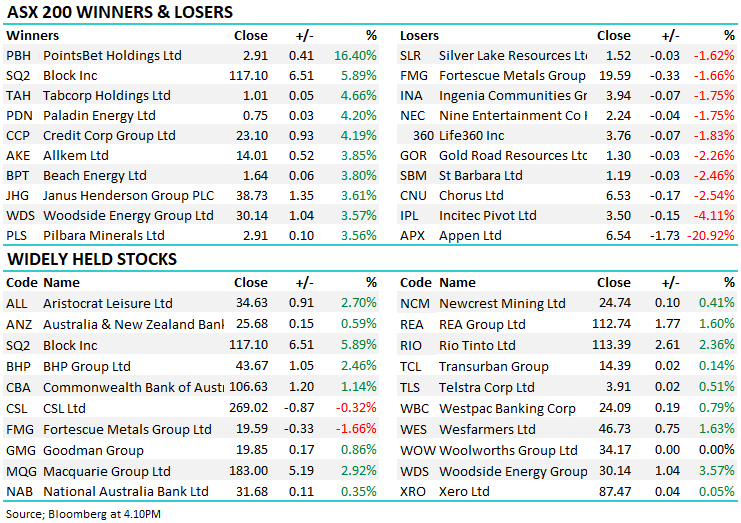Click Appen Ltd in the Losers list
The image size is (741, 523).
(x=470, y=236)
